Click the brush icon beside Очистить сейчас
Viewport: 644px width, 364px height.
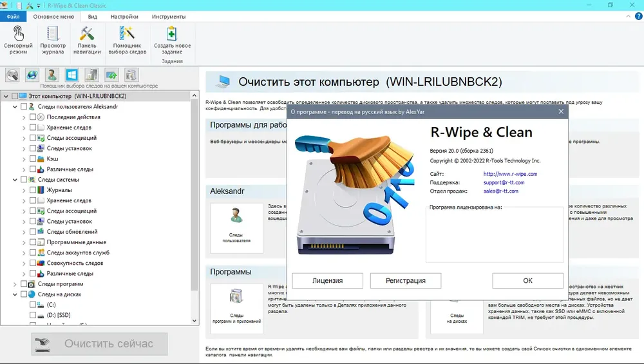[x=43, y=344]
